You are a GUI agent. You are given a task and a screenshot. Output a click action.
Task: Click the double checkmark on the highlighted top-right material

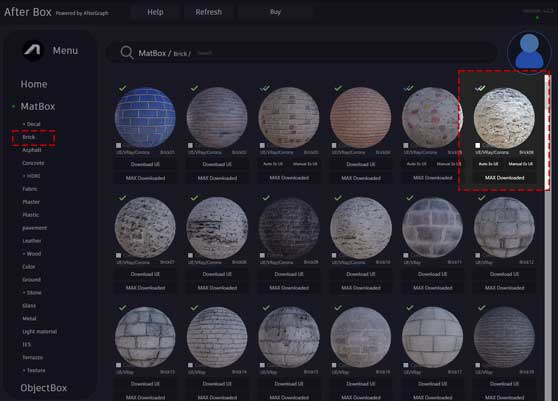(480, 88)
